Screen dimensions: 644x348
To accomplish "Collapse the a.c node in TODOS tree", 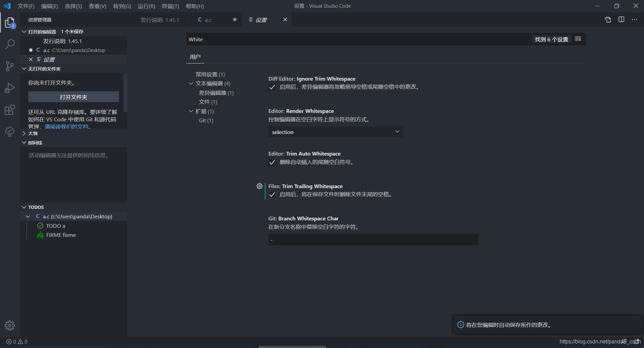I will tap(28, 216).
